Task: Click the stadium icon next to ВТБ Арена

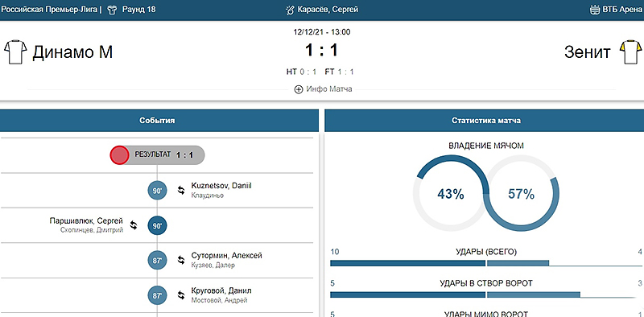Action: (x=595, y=10)
